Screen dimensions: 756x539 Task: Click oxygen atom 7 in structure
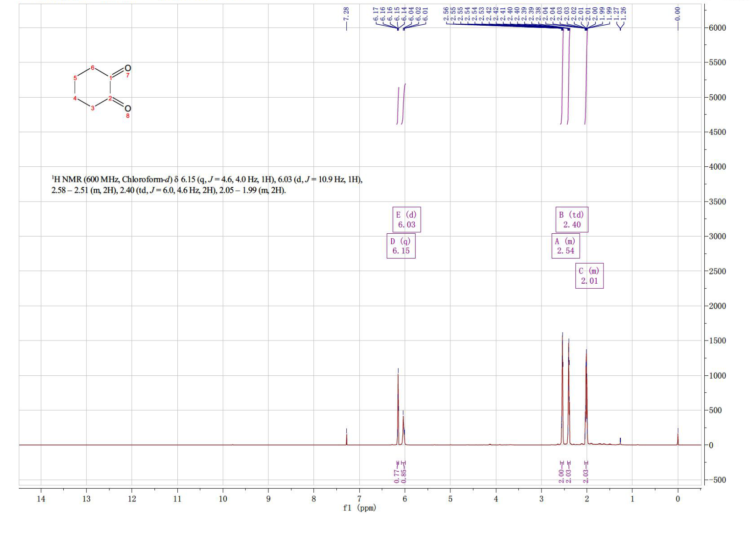pyautogui.click(x=127, y=68)
